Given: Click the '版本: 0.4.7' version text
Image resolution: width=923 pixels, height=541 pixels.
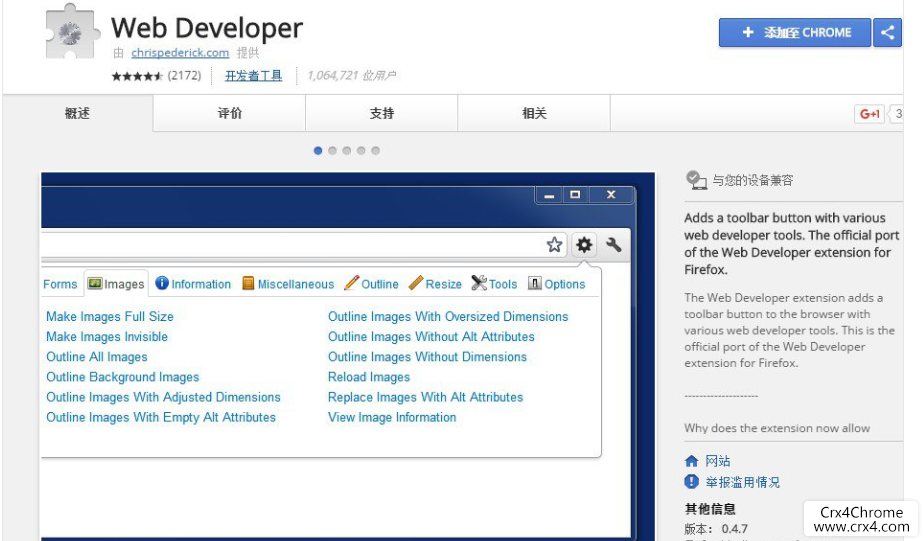Looking at the screenshot, I should point(716,529).
